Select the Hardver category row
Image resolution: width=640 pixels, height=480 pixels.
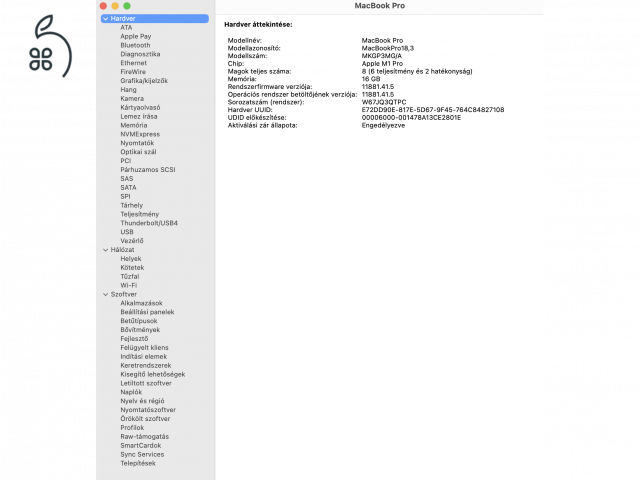155,19
